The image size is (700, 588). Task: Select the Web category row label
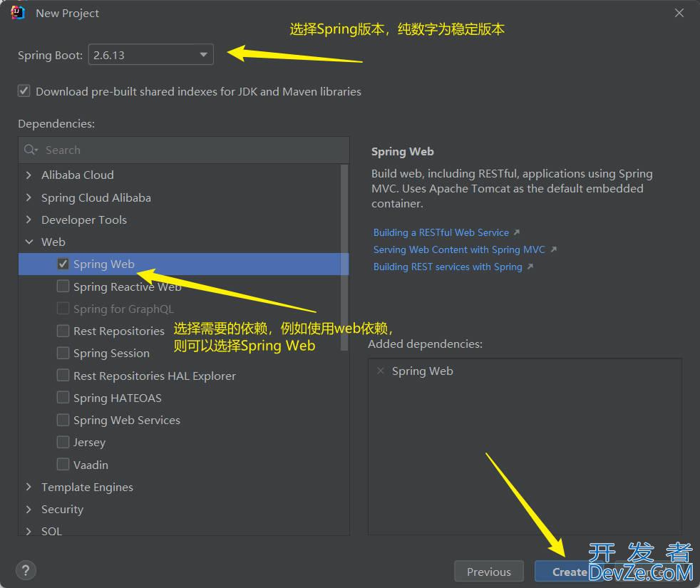pos(53,242)
